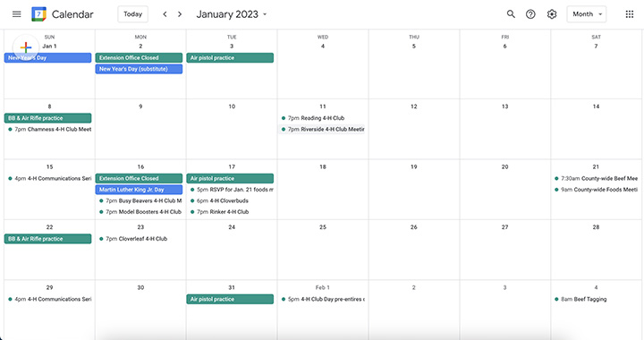Open 4pm 4-H Communications event on January 15
644x340 pixels.
tap(49, 179)
